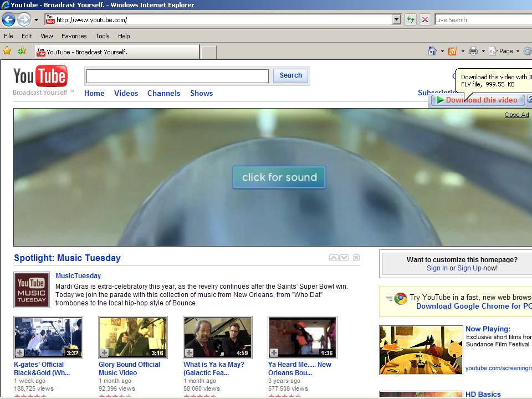The image size is (532, 399).
Task: Click the YouTube Search button
Action: [x=291, y=75]
